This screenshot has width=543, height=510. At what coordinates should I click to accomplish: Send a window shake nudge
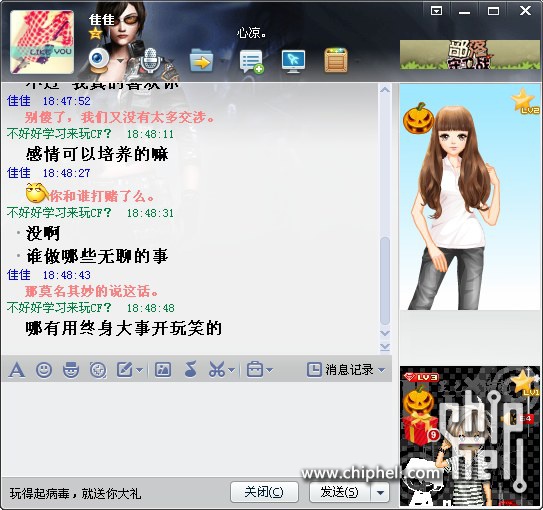click(x=98, y=370)
